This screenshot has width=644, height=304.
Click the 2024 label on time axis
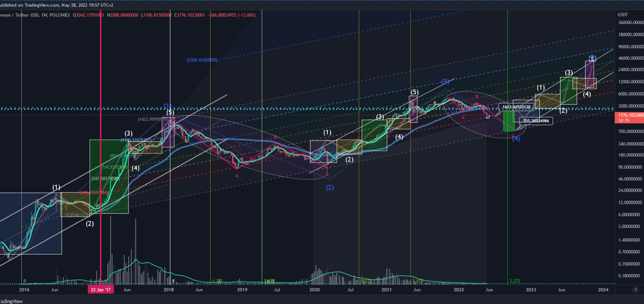point(603,290)
